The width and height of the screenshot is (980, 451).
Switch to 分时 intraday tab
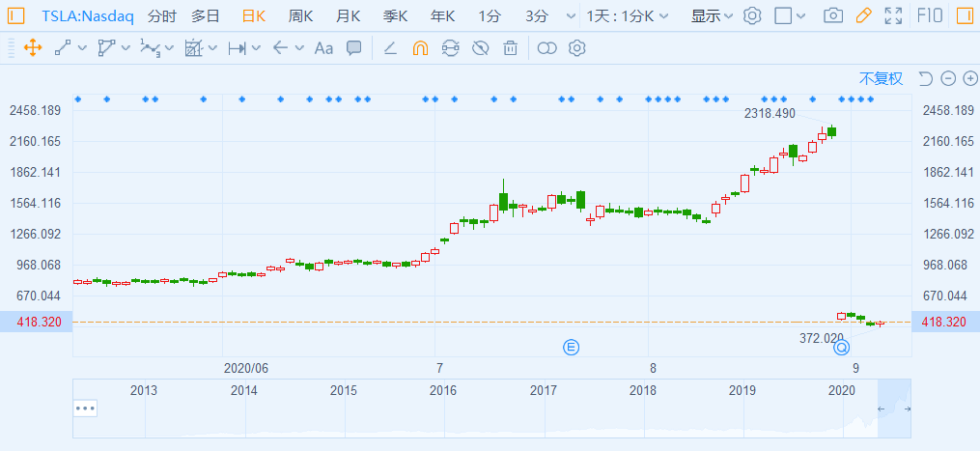click(x=162, y=16)
